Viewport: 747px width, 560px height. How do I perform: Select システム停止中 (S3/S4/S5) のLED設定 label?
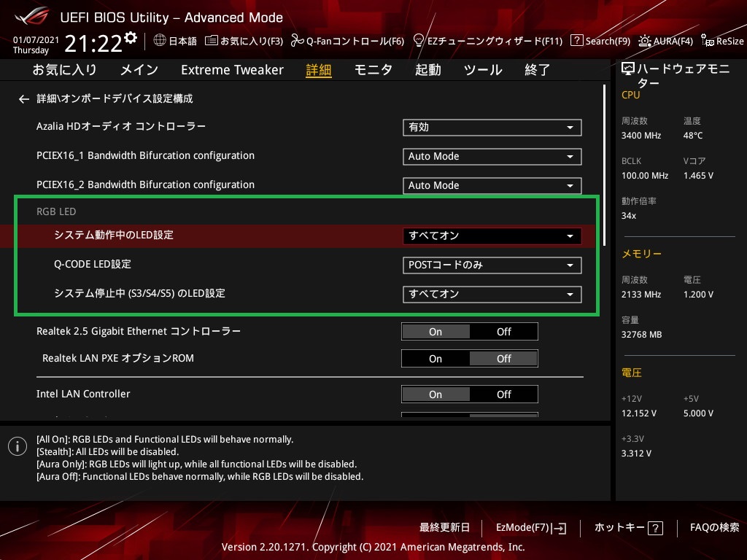139,293
